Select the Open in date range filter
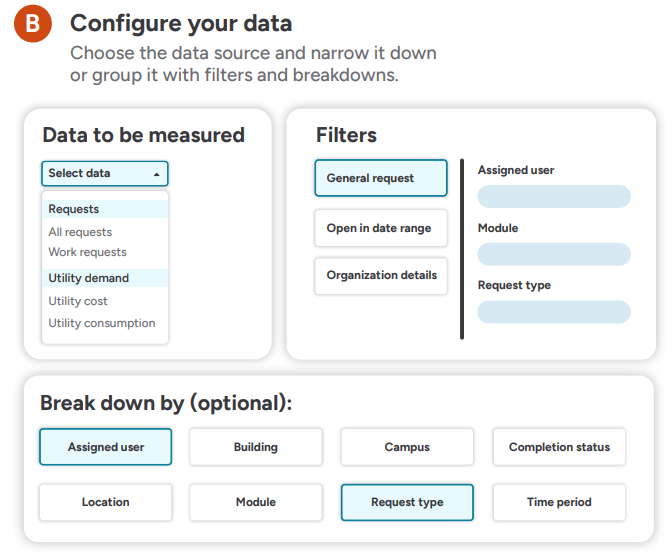The width and height of the screenshot is (672, 554). pyautogui.click(x=381, y=228)
